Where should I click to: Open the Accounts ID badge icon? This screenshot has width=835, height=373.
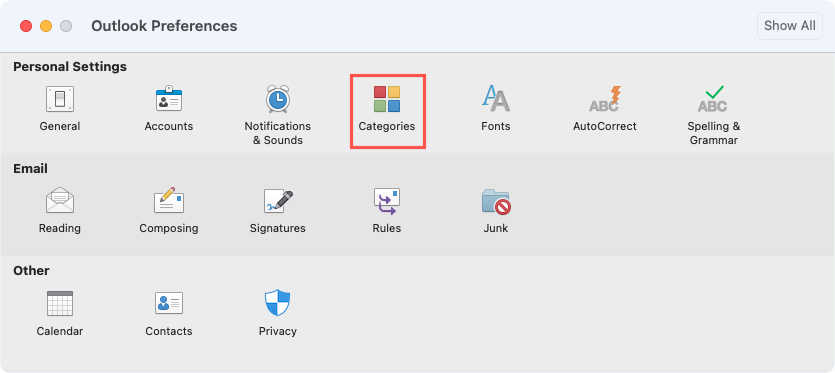pos(169,99)
